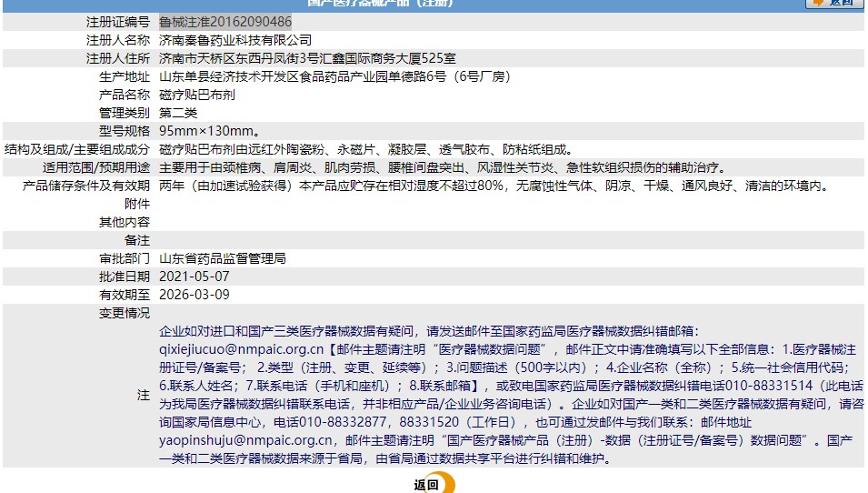Click the 国产医疗器械产品（注册） header title
Viewport: 868px width, 493px height.
click(x=380, y=3)
